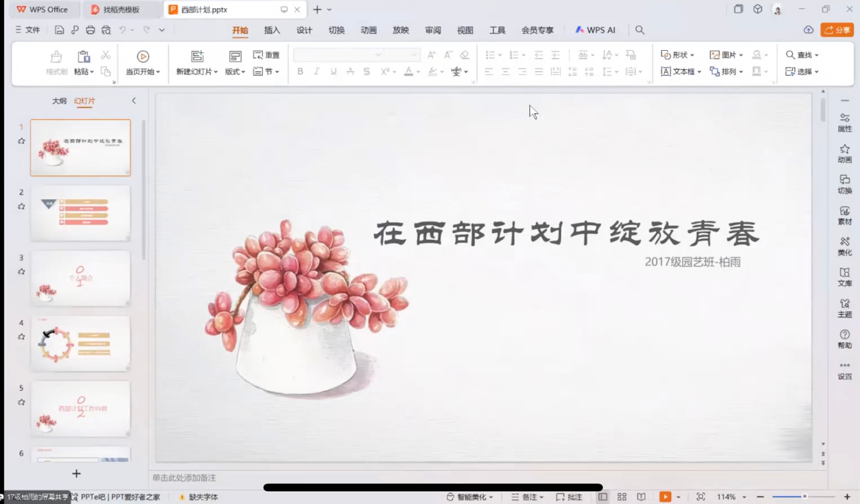This screenshot has height=504, width=860.
Task: Click the search magnifier in menu bar
Action: [640, 30]
